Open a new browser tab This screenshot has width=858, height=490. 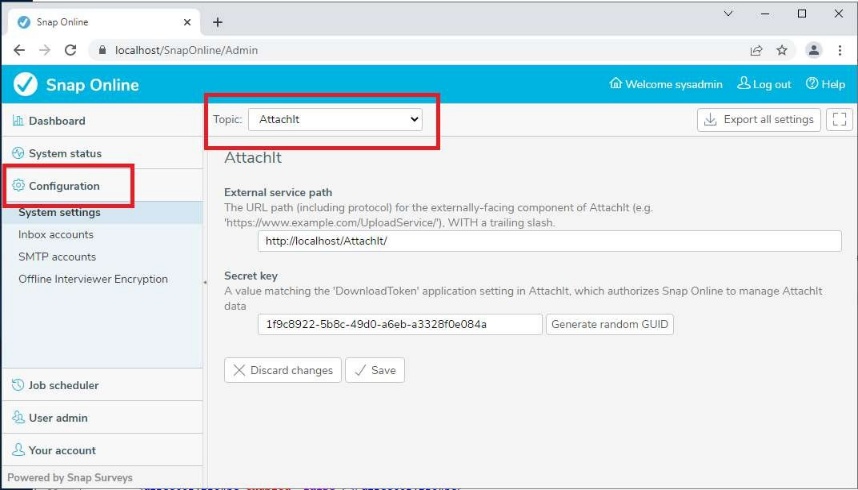[218, 22]
